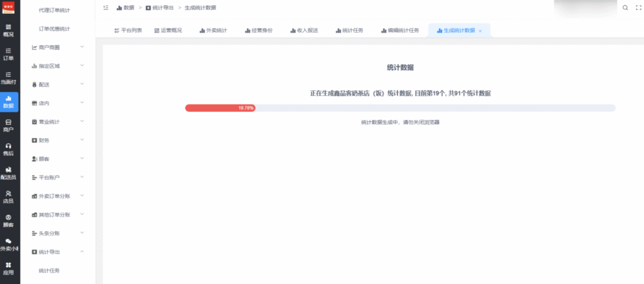Select the highlighted 数据 sidebar icon
This screenshot has width=644, height=284.
tap(9, 102)
